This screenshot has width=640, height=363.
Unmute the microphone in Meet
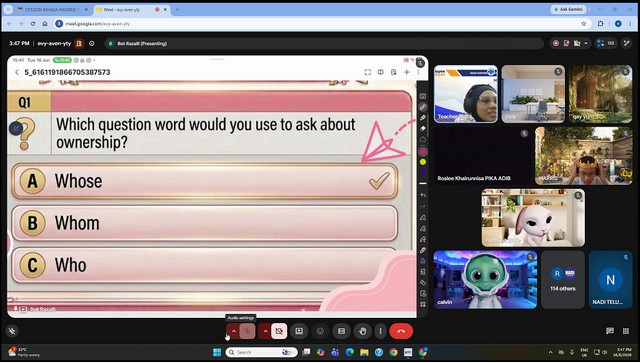point(247,331)
